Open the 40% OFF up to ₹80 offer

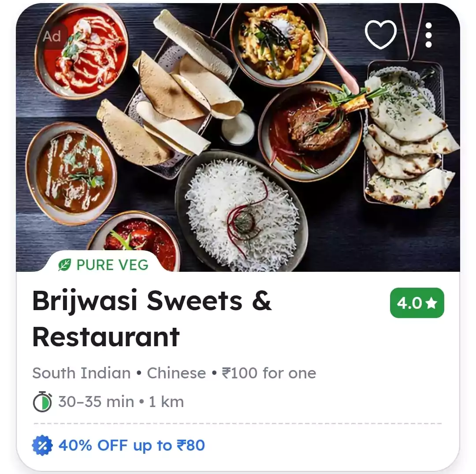point(131,445)
